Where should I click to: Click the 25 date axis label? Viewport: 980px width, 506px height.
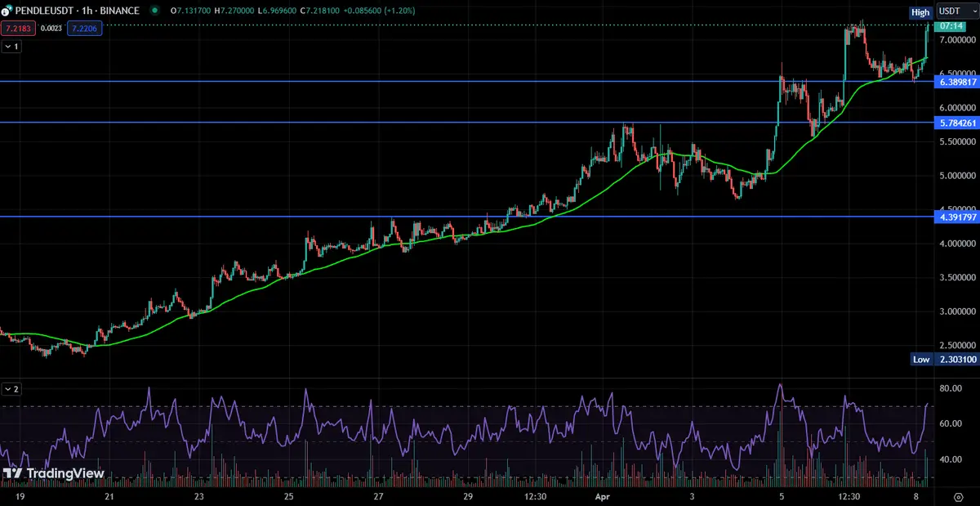[288, 496]
